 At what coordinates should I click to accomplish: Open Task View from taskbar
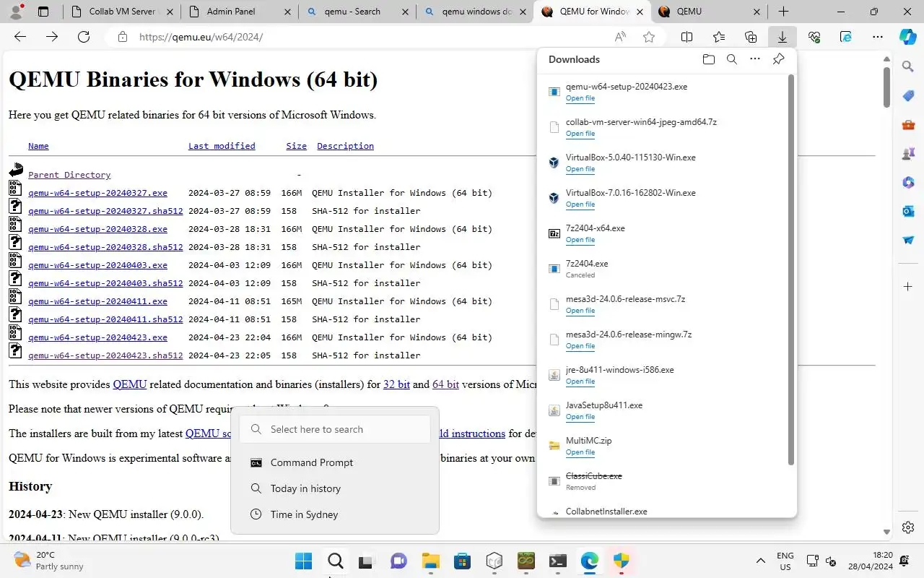coord(367,561)
